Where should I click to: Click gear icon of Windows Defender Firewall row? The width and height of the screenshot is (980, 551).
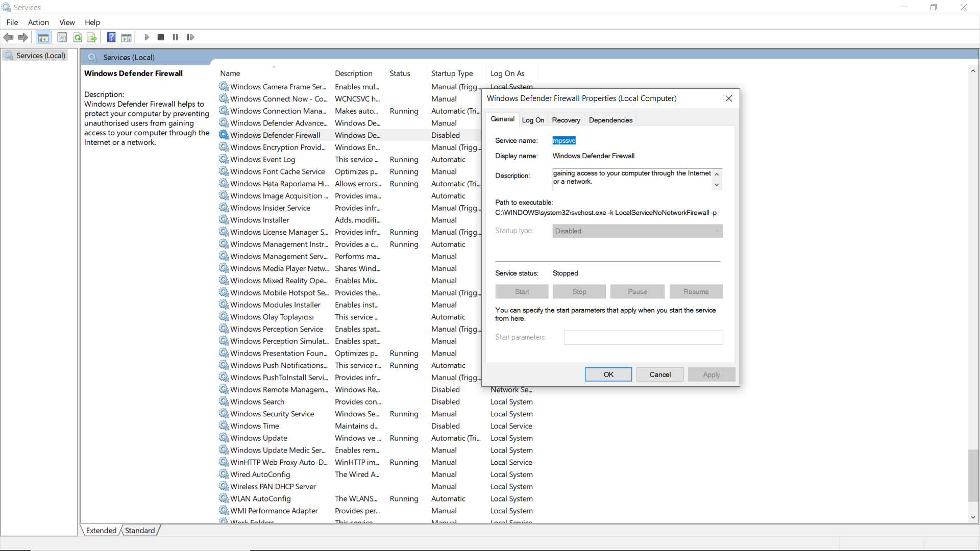point(224,135)
